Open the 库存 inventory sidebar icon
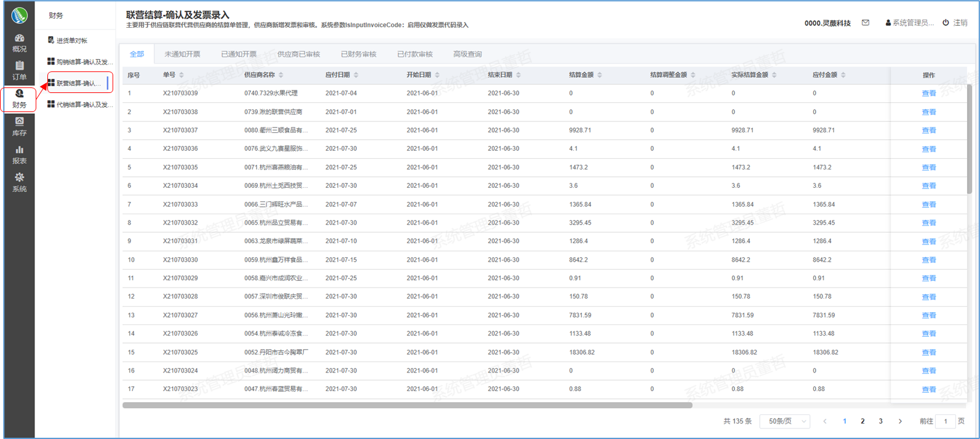 coord(19,126)
